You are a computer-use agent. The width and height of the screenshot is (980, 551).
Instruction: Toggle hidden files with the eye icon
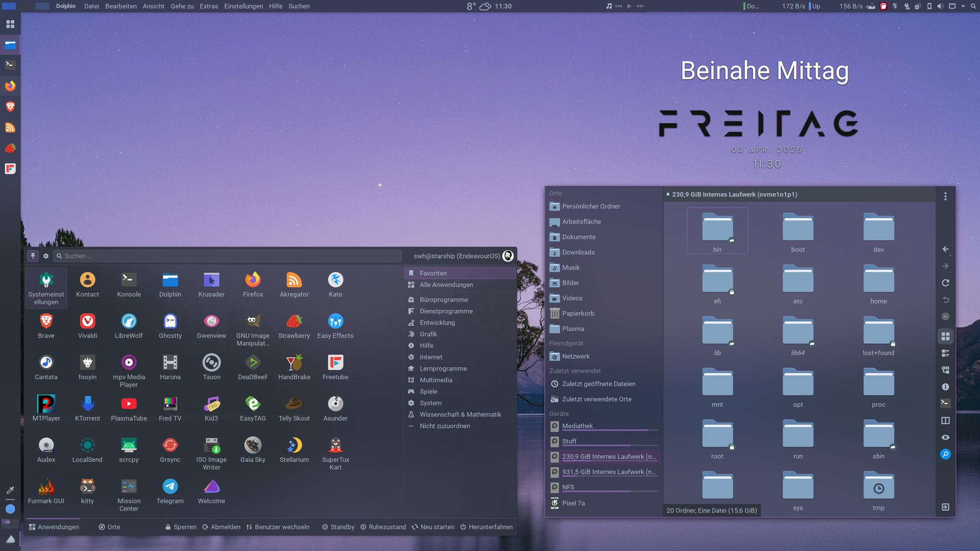[x=945, y=437]
